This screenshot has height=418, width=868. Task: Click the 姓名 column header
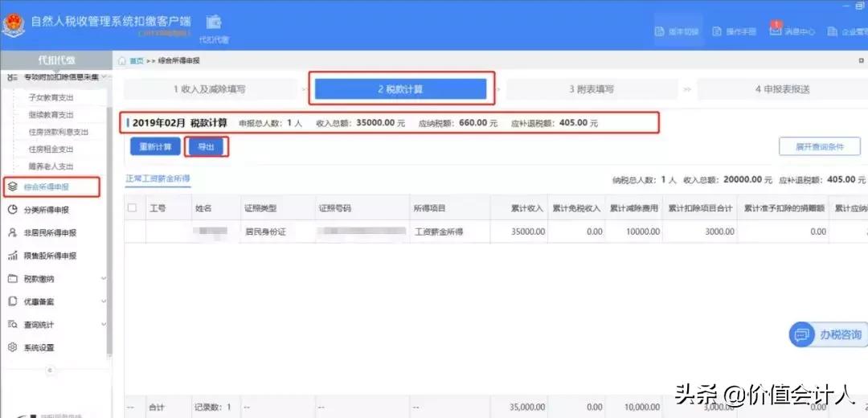(x=203, y=208)
